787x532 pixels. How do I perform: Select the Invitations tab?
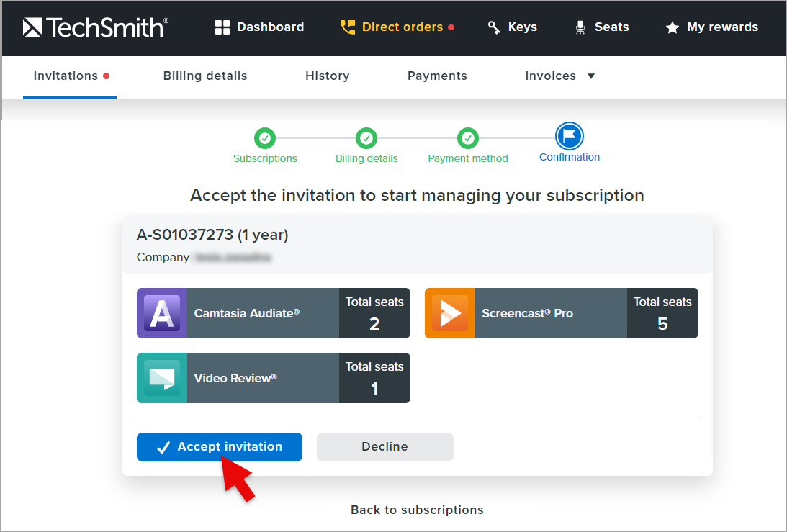(x=66, y=76)
